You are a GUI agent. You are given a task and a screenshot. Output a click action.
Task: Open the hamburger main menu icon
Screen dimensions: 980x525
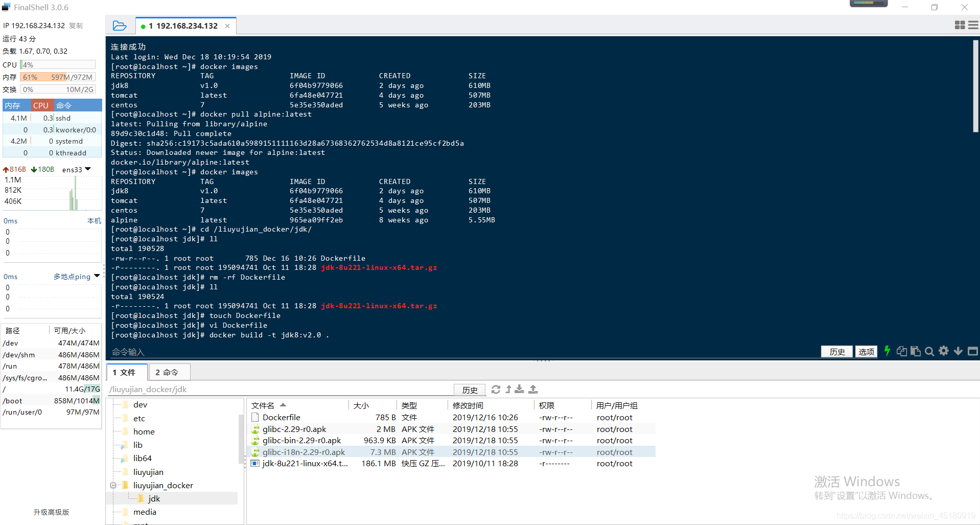(x=973, y=25)
